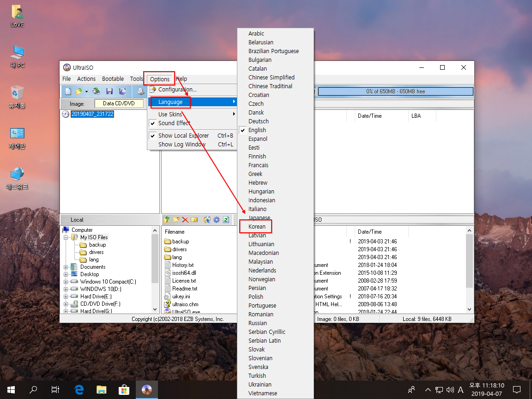Click the Options menu

[159, 79]
